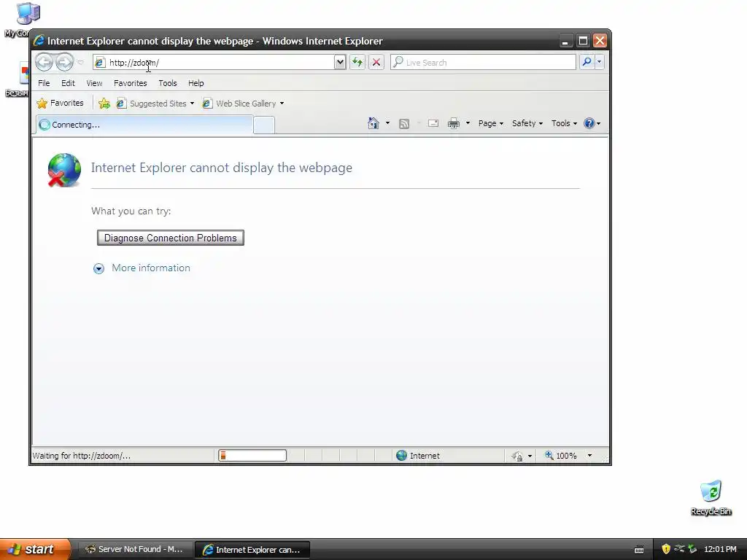
Task: Click the security shield tray icon
Action: tap(666, 549)
